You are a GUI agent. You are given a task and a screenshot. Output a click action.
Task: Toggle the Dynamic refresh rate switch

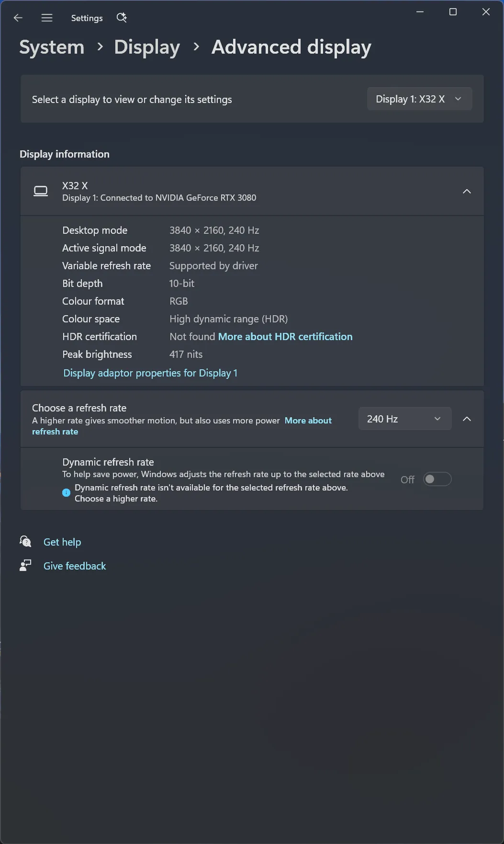tap(437, 479)
